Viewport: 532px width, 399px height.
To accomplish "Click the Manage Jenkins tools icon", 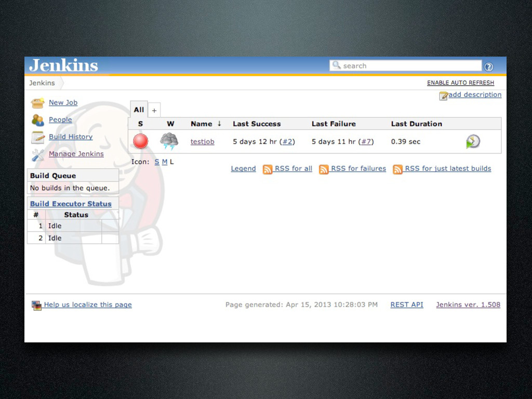I will [37, 155].
